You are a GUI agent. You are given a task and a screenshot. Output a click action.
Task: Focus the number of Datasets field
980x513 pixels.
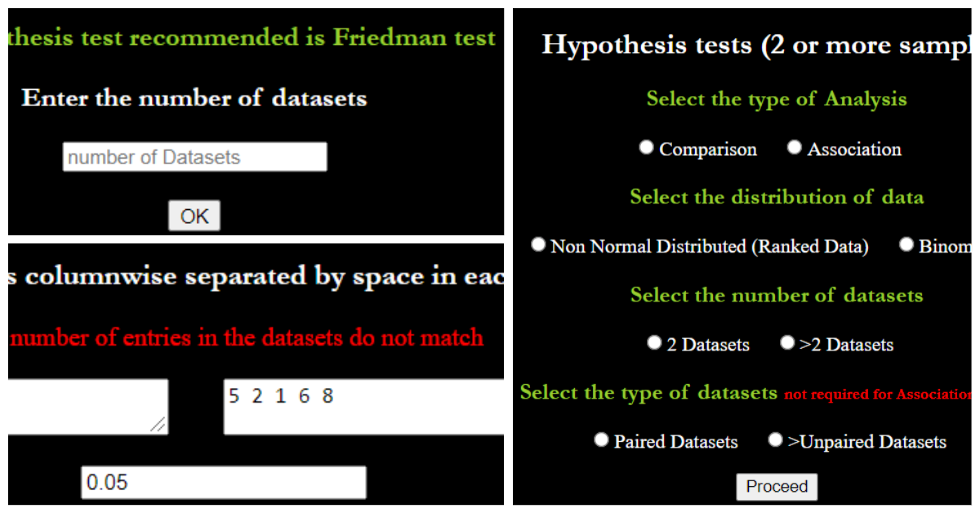194,157
